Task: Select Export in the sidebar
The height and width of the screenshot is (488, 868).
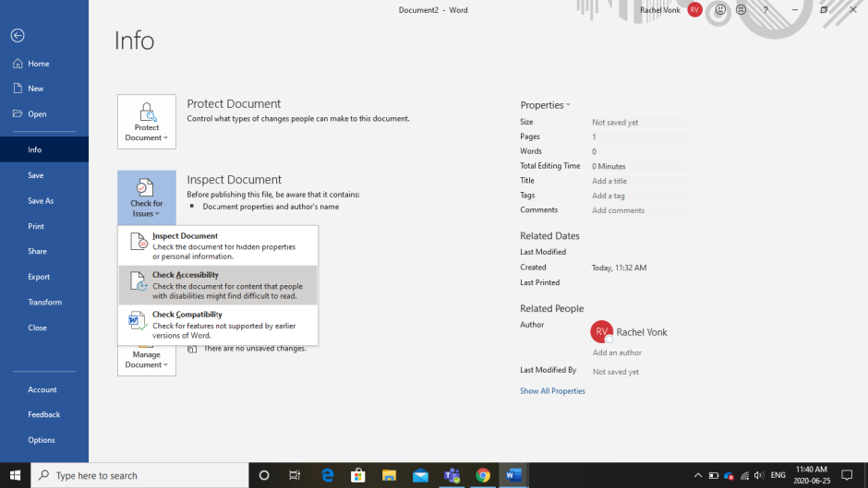Action: [39, 276]
